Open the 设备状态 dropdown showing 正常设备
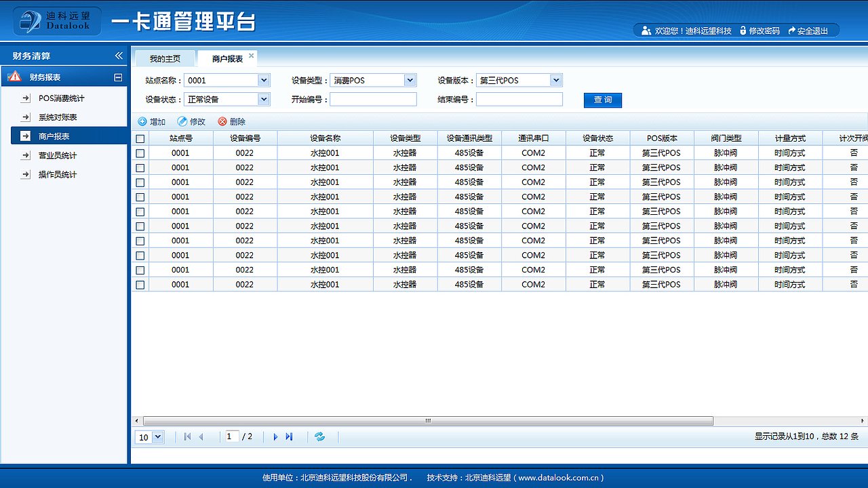 point(227,99)
